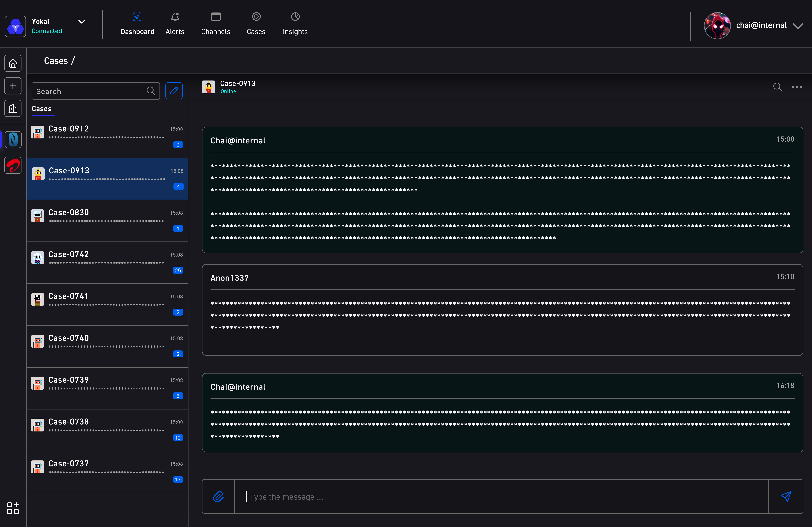Open Case-0741 in the list
The height and width of the screenshot is (527, 812).
coord(107,304)
